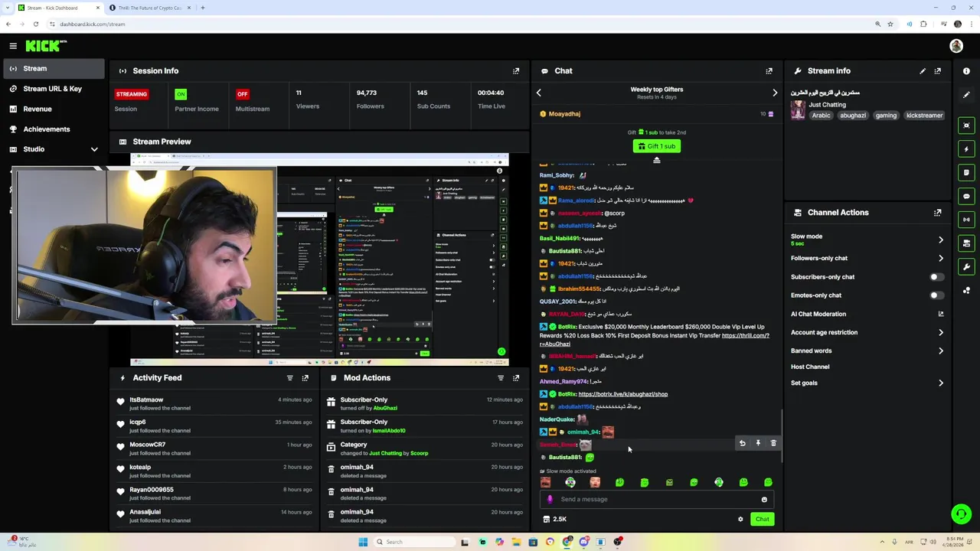Screen dimensions: 980x551
Task: Open the profile avatar at the top right
Action: [956, 46]
